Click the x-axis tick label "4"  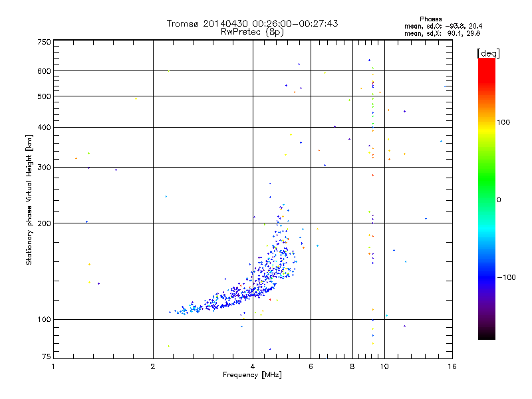point(253,366)
